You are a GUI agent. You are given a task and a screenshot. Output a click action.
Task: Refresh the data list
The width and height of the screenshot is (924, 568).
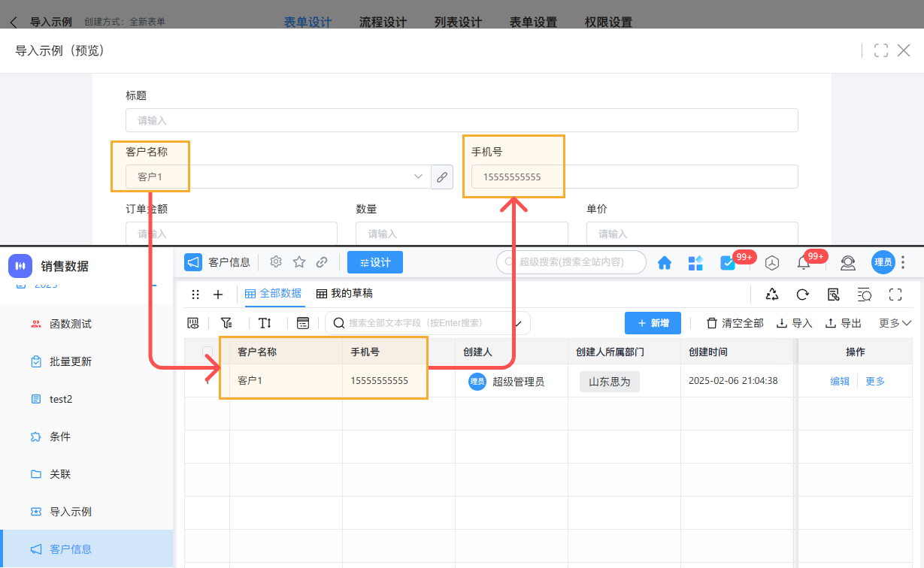(804, 295)
